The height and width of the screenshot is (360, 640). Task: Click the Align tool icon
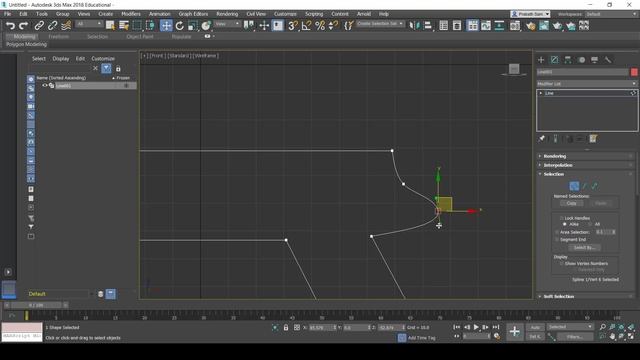click(x=428, y=26)
